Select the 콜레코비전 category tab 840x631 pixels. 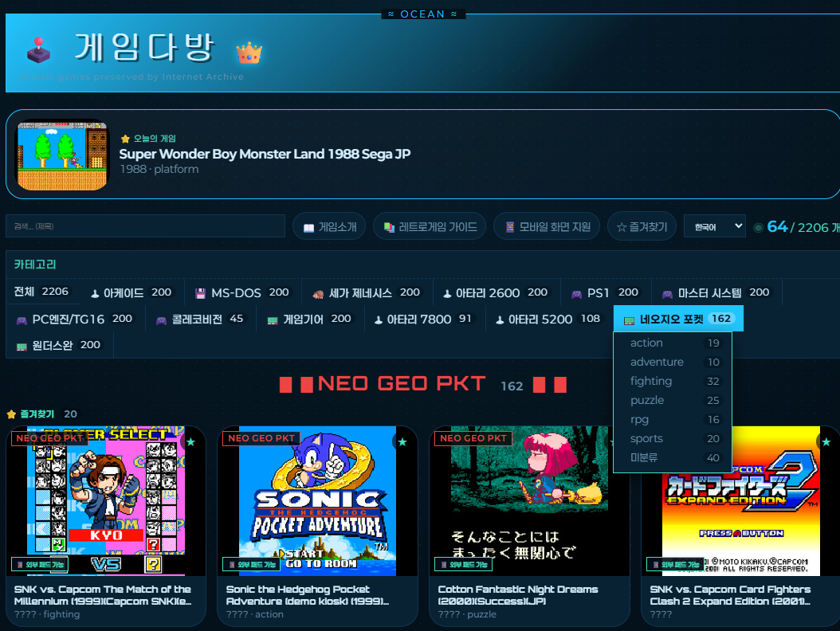(x=199, y=319)
